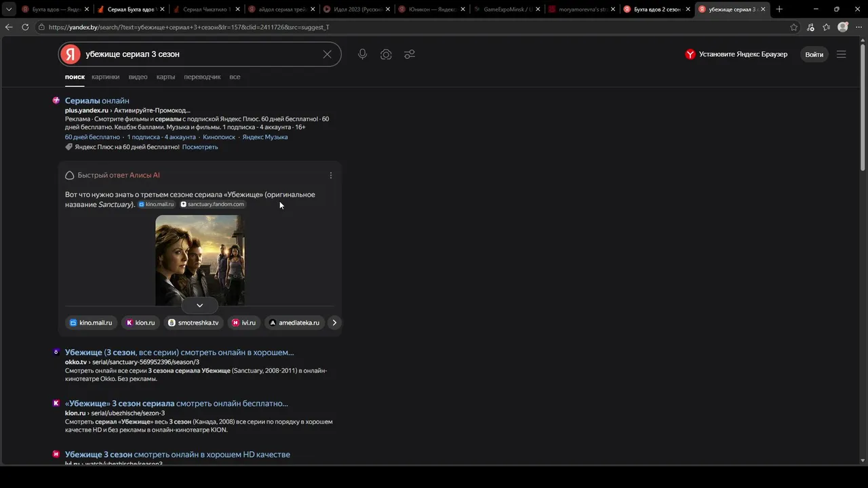Click the browser address bar URL
Viewport: 868px width, 488px height.
click(189, 27)
